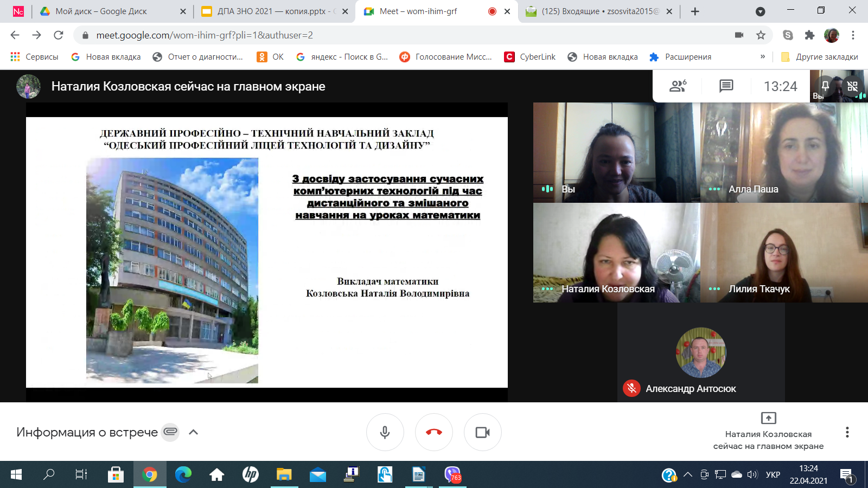Click the Информация о встрече label
This screenshot has height=488, width=868.
click(x=87, y=432)
